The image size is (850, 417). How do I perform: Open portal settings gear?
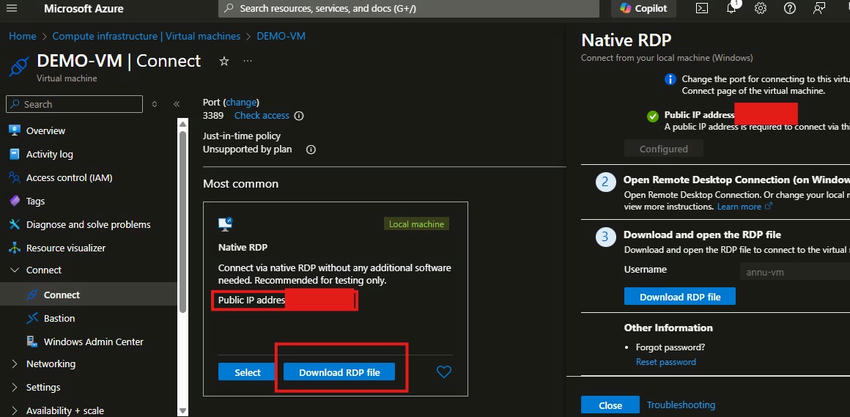761,8
